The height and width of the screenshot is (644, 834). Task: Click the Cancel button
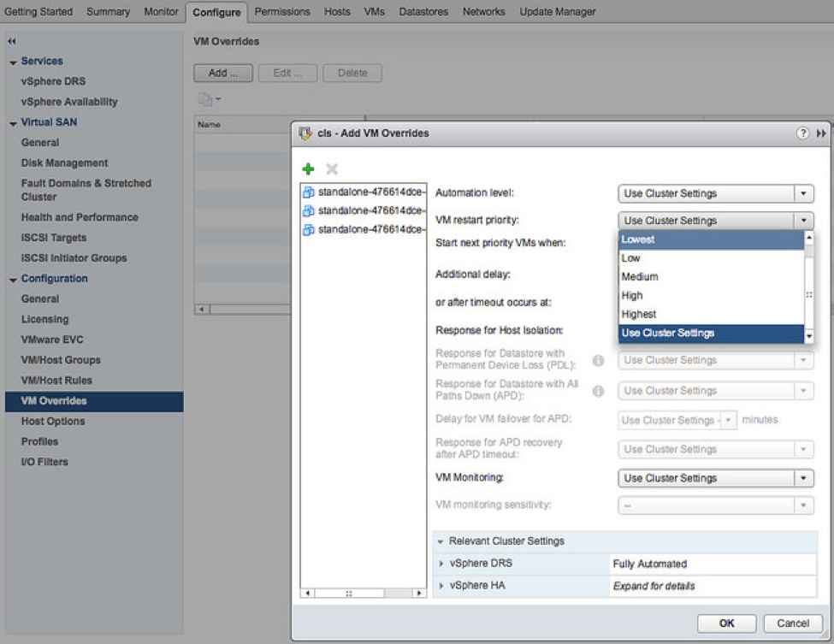point(792,623)
